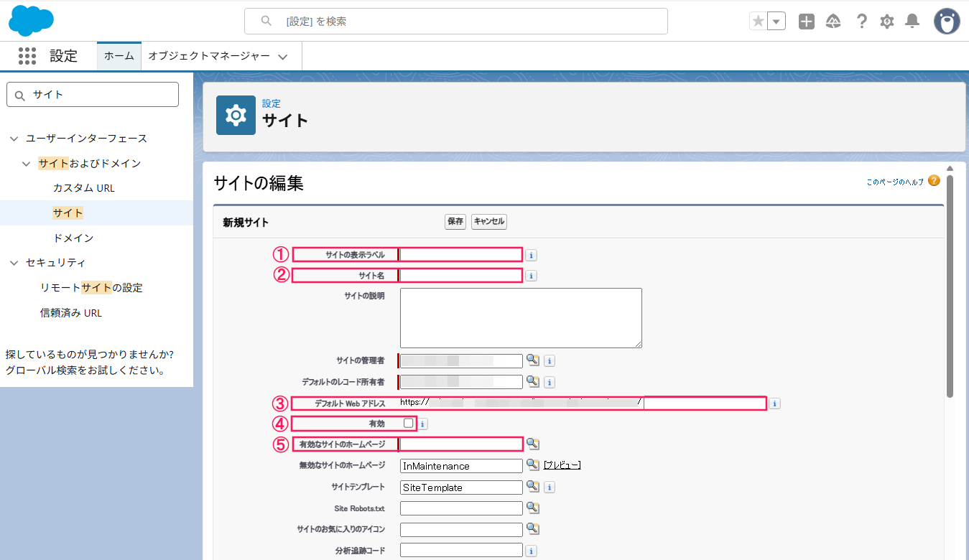The width and height of the screenshot is (969, 560).
Task: Open the lookup icon for サイトの管理者
Action: coord(532,360)
